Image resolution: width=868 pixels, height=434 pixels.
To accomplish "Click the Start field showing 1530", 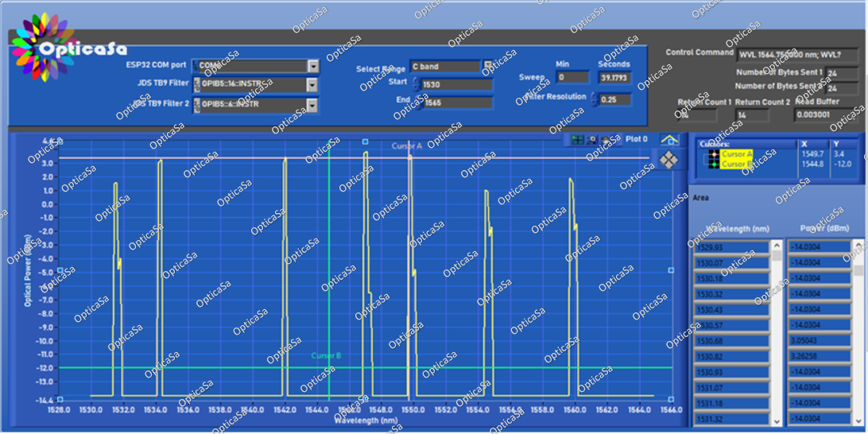I will 457,85.
